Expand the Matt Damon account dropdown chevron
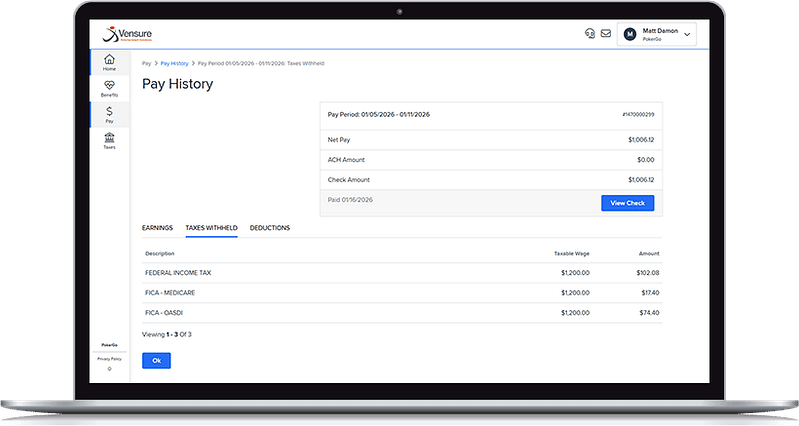Viewport: 799px width, 426px height. (687, 35)
